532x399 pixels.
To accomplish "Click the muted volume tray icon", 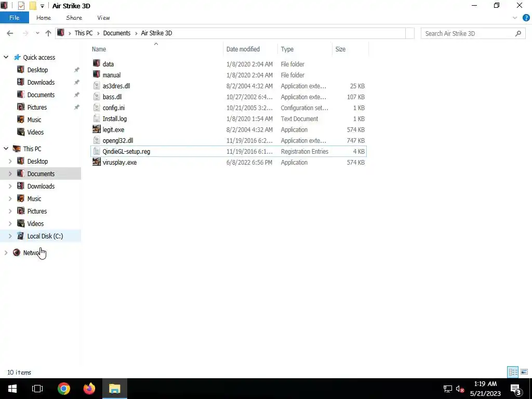I will click(x=460, y=389).
